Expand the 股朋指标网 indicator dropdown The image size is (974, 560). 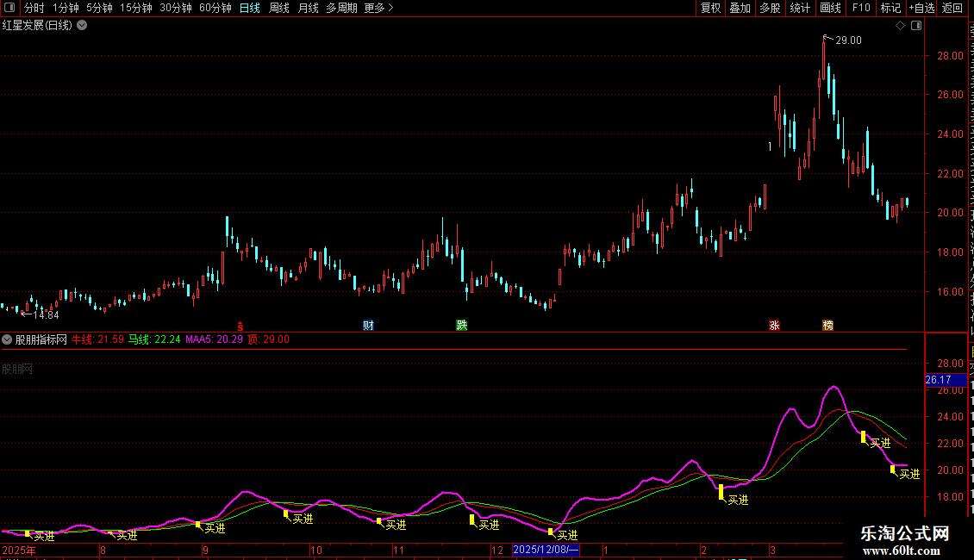[x=7, y=339]
